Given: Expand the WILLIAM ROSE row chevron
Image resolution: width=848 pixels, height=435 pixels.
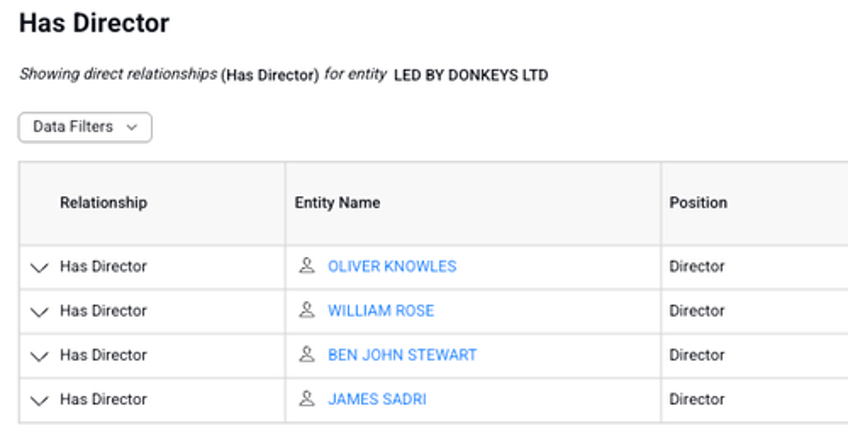Looking at the screenshot, I should coord(39,312).
